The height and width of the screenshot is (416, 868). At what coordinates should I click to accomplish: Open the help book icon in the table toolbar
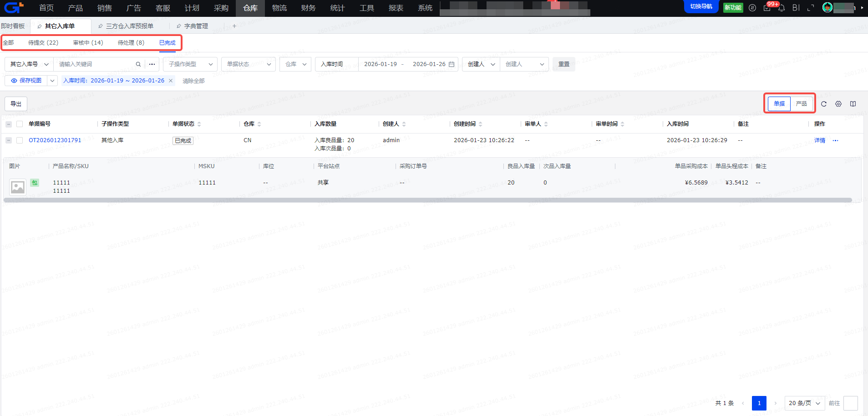pyautogui.click(x=853, y=104)
